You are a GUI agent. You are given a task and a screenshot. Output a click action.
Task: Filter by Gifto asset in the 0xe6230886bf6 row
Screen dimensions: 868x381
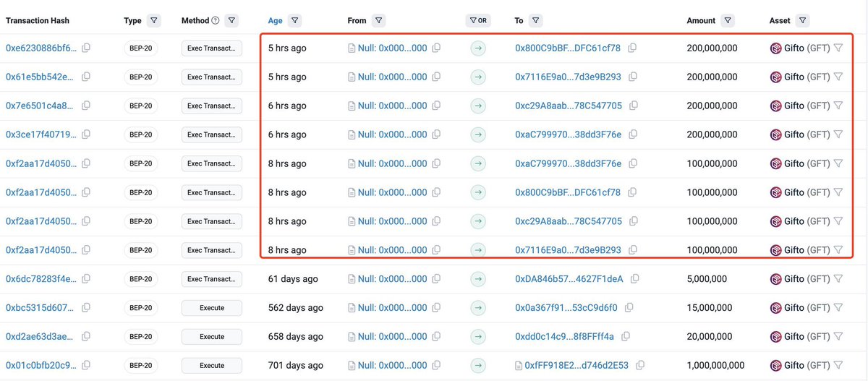(x=838, y=48)
